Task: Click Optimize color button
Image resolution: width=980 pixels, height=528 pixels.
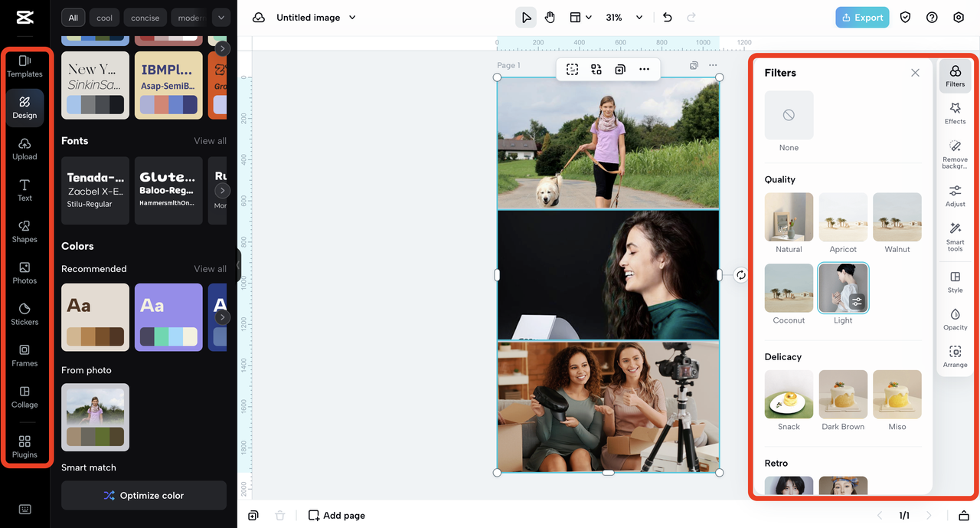Action: tap(144, 496)
